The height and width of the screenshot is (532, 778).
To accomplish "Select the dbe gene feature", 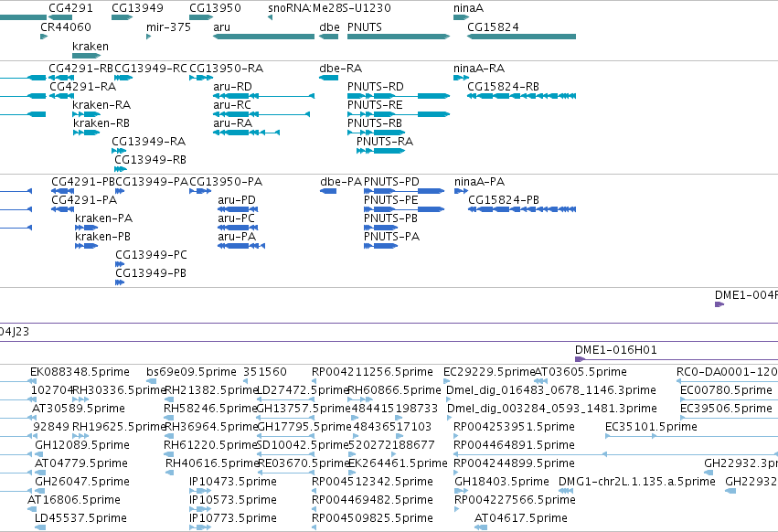I will [x=328, y=37].
